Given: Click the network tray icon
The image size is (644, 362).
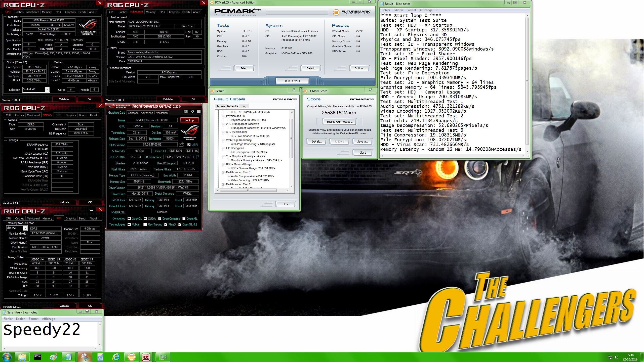Looking at the screenshot, I should pos(610,357).
